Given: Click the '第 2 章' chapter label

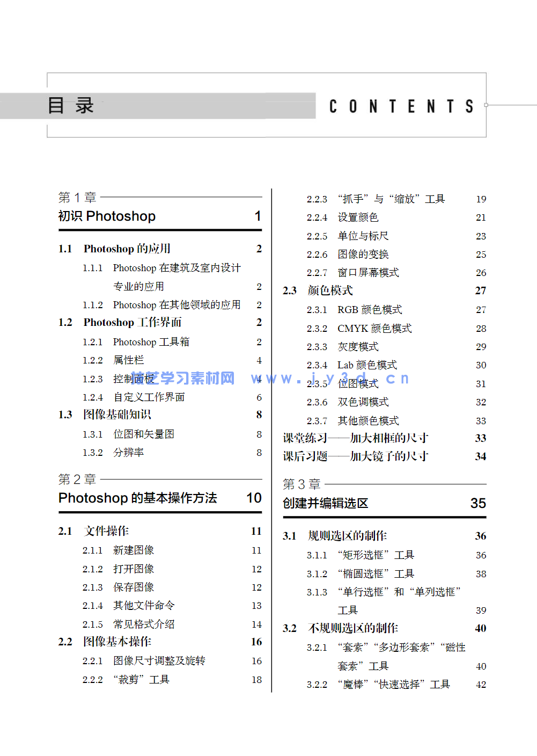Looking at the screenshot, I should pos(77,479).
